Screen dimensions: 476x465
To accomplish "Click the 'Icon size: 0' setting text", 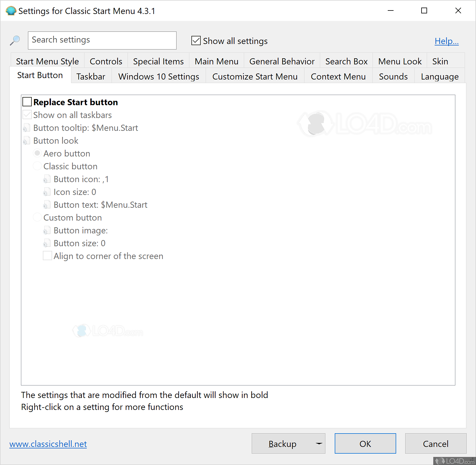I will pos(75,192).
